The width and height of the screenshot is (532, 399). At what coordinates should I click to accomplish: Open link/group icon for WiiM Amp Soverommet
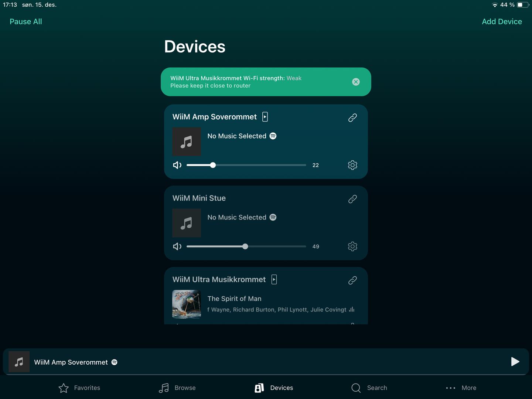pyautogui.click(x=352, y=118)
